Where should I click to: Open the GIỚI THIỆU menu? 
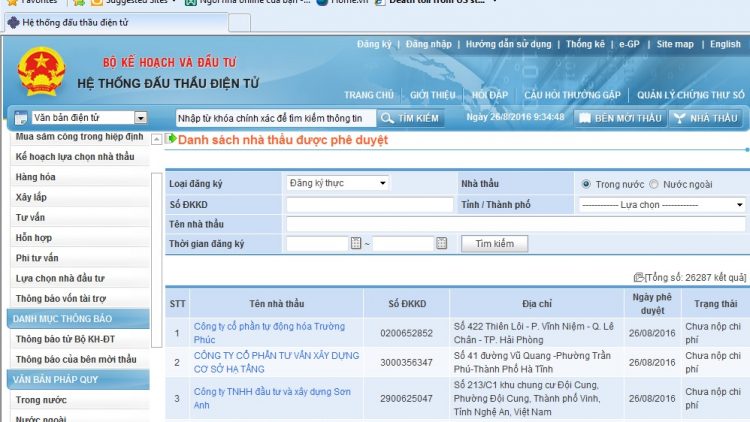[432, 95]
